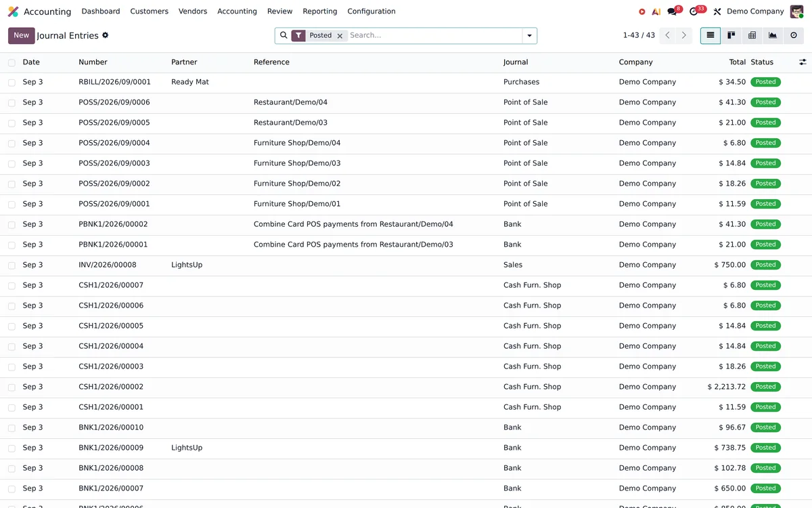Viewport: 812px width, 508px height.
Task: Check the CSH1/2026/00002 row checkbox
Action: [x=12, y=387]
